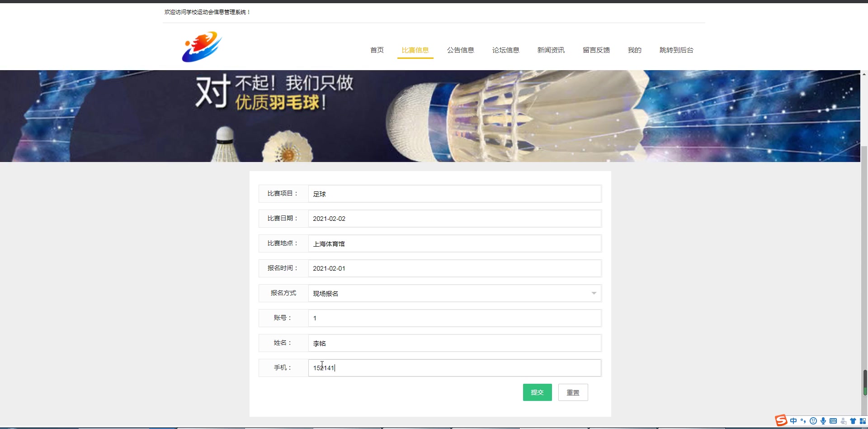Screen dimensions: 868x429
Task: Open the 公告信息 nav item
Action: point(460,50)
